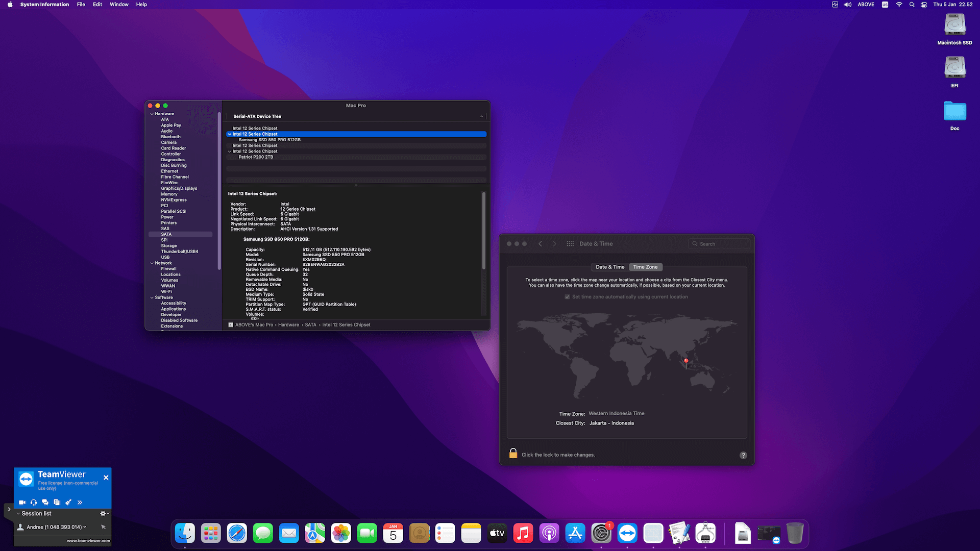Show all preferences grid icon
Viewport: 980px width, 551px height.
point(570,244)
